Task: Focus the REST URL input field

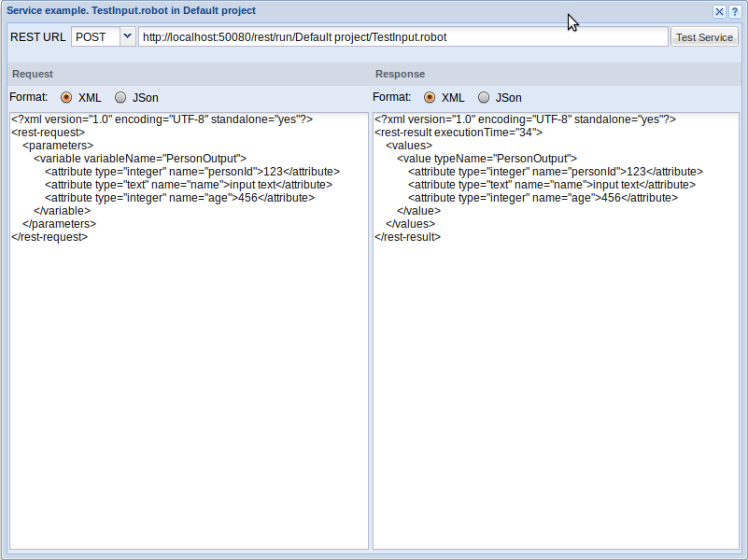Action: tap(402, 37)
